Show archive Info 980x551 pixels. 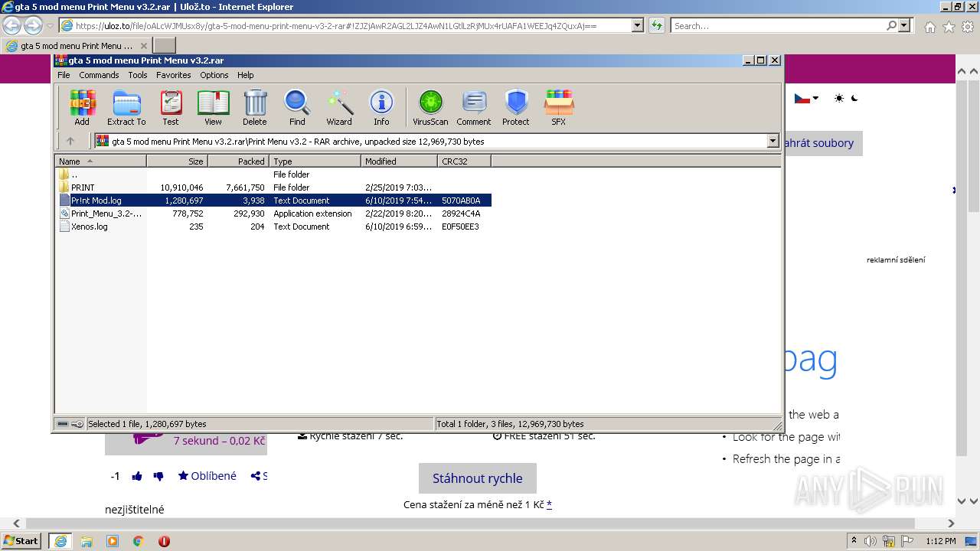381,107
